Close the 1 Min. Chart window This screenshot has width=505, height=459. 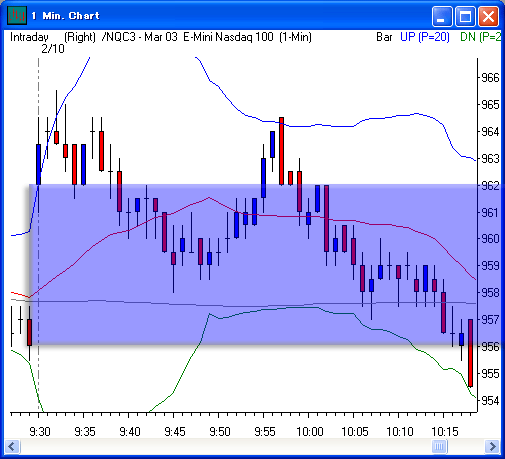[488, 16]
